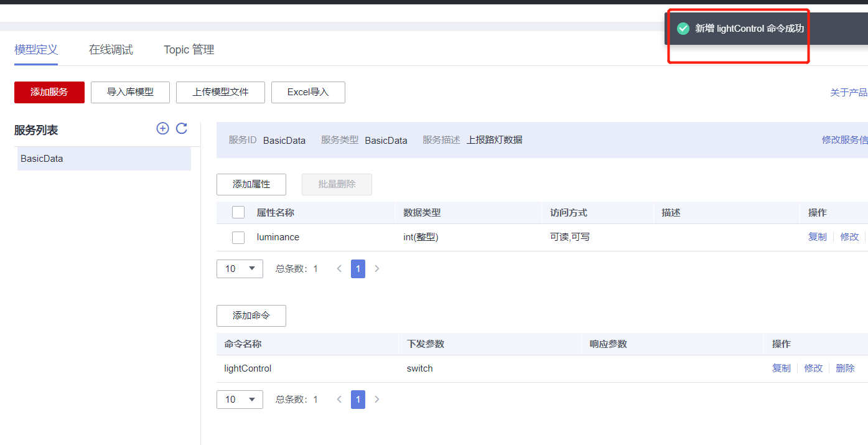The width and height of the screenshot is (868, 445).
Task: Open the 关于产品 link
Action: click(849, 93)
